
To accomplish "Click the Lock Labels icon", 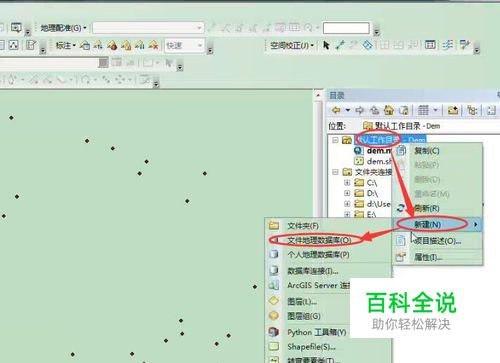I will 126,45.
